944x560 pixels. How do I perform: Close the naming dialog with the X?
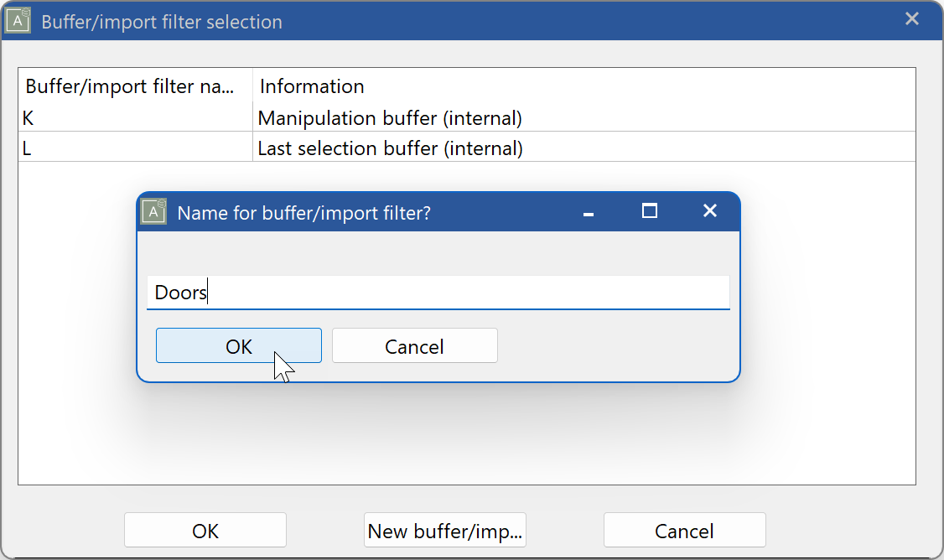pos(710,211)
